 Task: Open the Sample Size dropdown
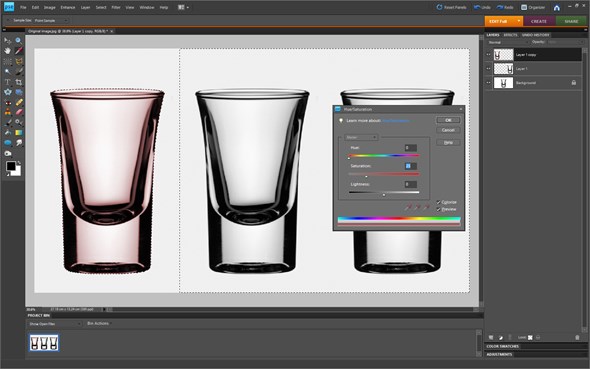(x=50, y=20)
